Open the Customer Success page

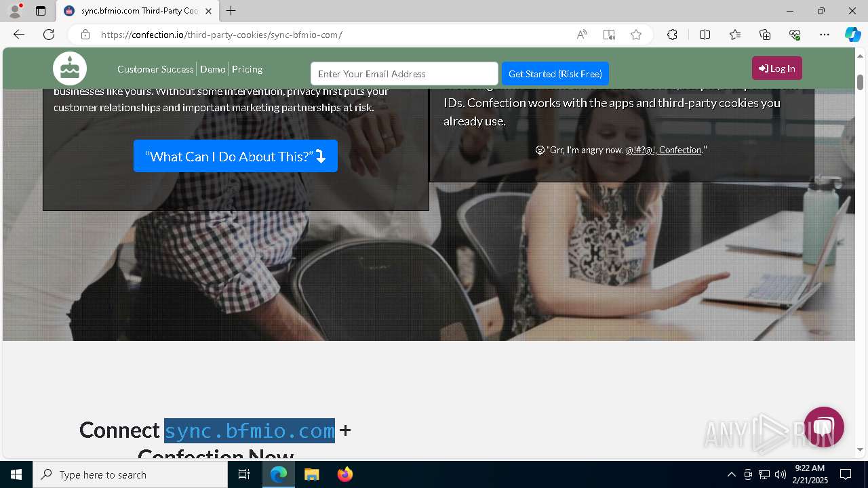155,69
